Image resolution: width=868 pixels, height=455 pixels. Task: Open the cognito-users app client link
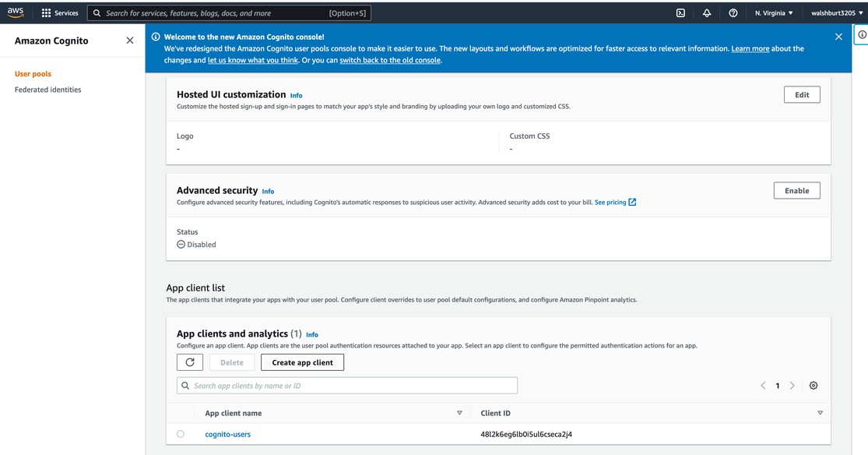pos(227,435)
